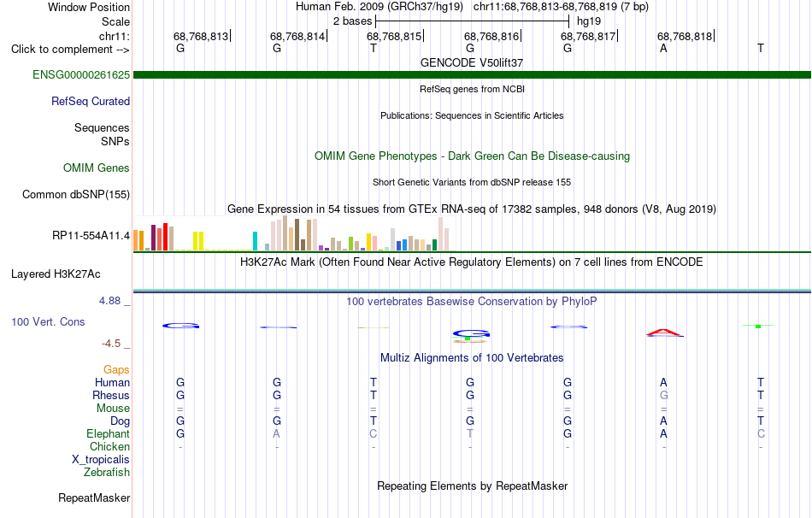Select the X_tropicalis species row label
This screenshot has width=812, height=518.
pyautogui.click(x=101, y=460)
